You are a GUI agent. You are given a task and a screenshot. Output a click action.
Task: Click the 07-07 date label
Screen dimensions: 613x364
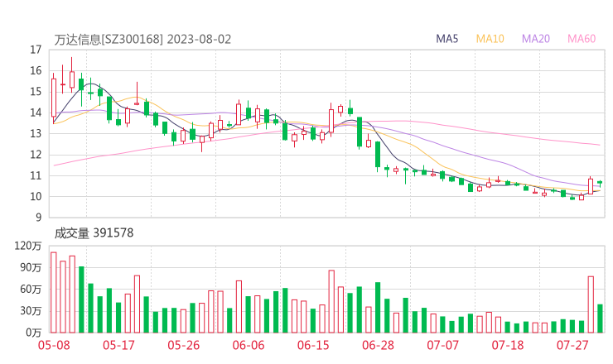pyautogui.click(x=442, y=345)
